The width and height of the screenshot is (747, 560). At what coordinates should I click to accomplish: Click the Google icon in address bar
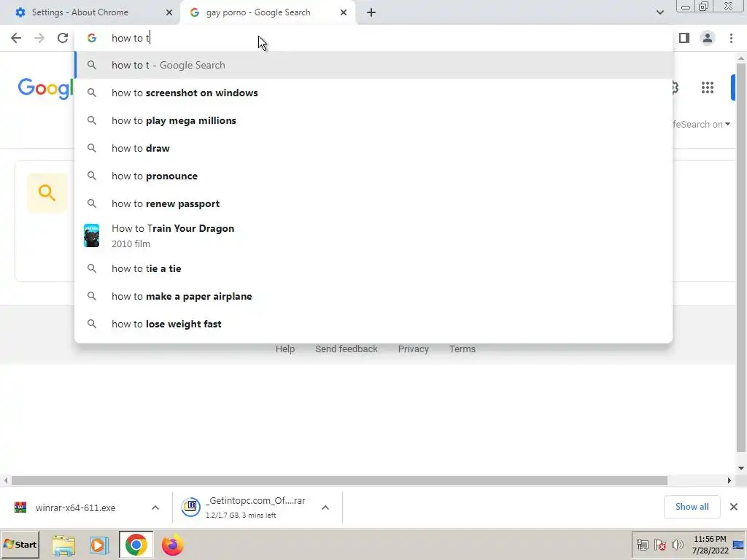point(92,38)
